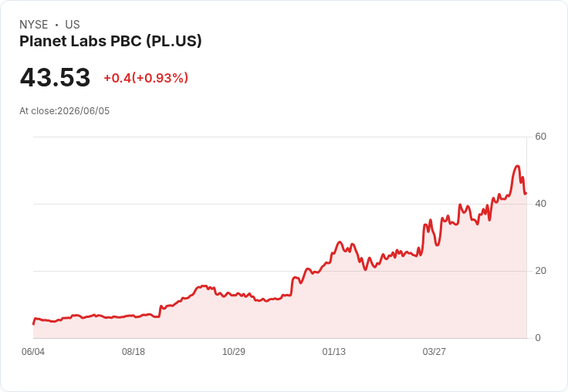Click the 03/27 date axis label
Image resolution: width=568 pixels, height=392 pixels.
pos(434,351)
